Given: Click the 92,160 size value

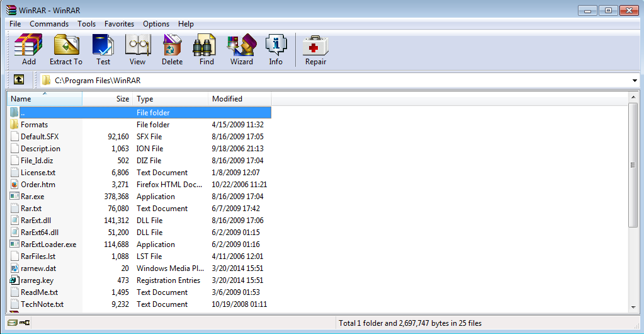Looking at the screenshot, I should (118, 136).
